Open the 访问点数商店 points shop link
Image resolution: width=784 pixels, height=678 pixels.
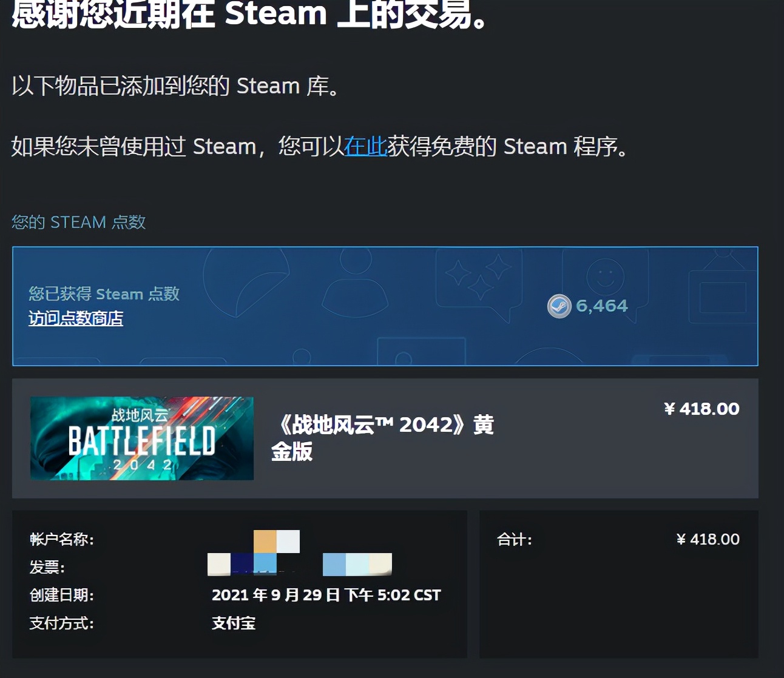tap(75, 318)
